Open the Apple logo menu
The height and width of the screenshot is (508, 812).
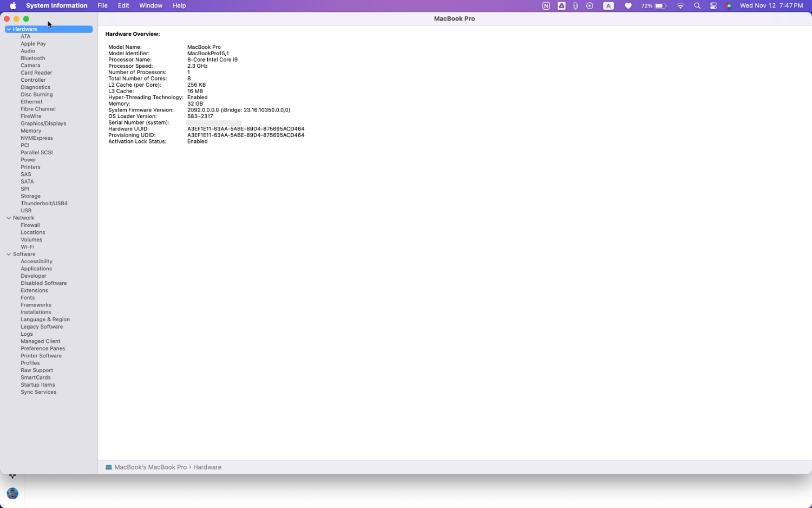[13, 6]
